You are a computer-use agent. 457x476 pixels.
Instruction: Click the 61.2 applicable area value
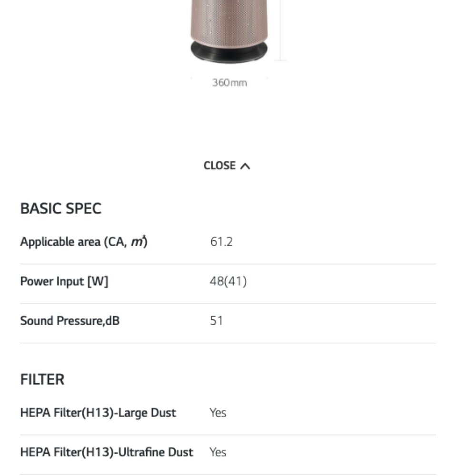[221, 242]
